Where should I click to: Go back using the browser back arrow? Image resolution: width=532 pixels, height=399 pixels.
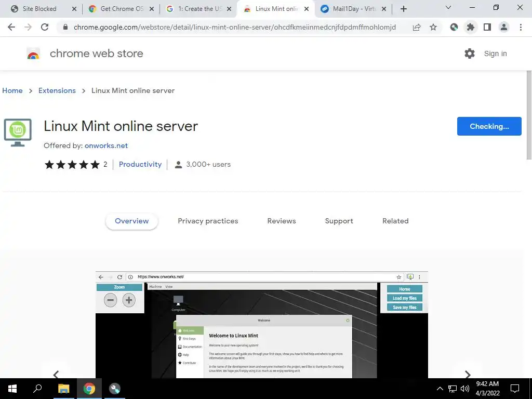point(11,27)
